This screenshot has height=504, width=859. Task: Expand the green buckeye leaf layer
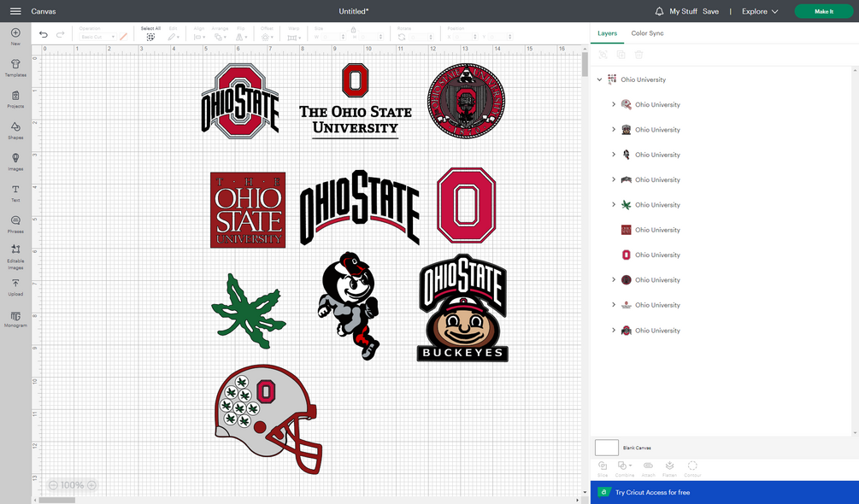coord(614,205)
